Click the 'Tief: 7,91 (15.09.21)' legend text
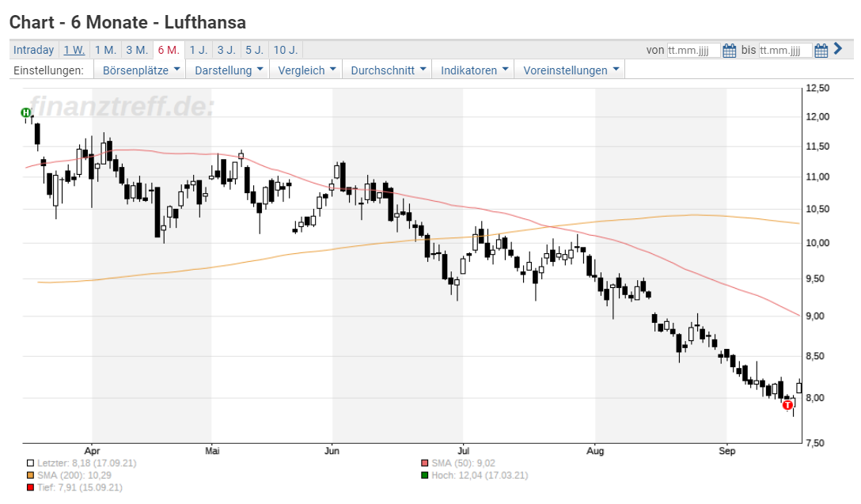The width and height of the screenshot is (861, 504). click(x=80, y=487)
